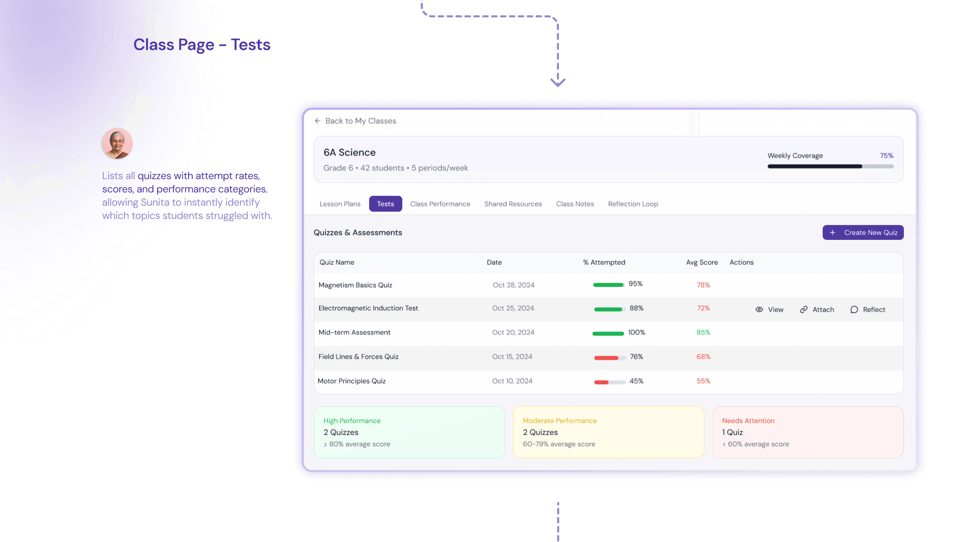Click the back arrow icon

[x=317, y=121]
